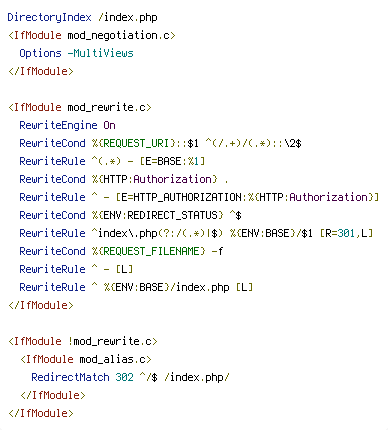Select the opening IfModule mod_negotiation.c tag

(92, 35)
